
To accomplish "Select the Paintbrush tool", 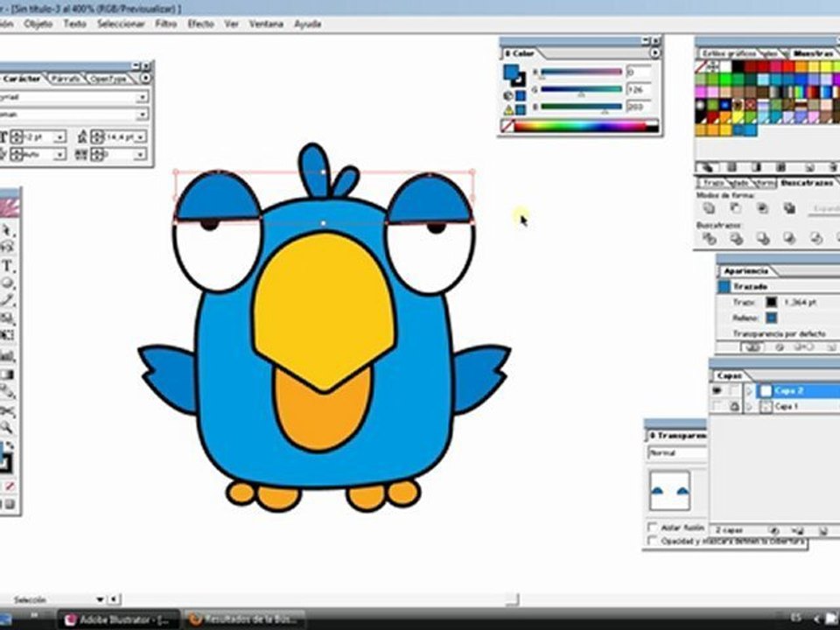I will coord(7,301).
